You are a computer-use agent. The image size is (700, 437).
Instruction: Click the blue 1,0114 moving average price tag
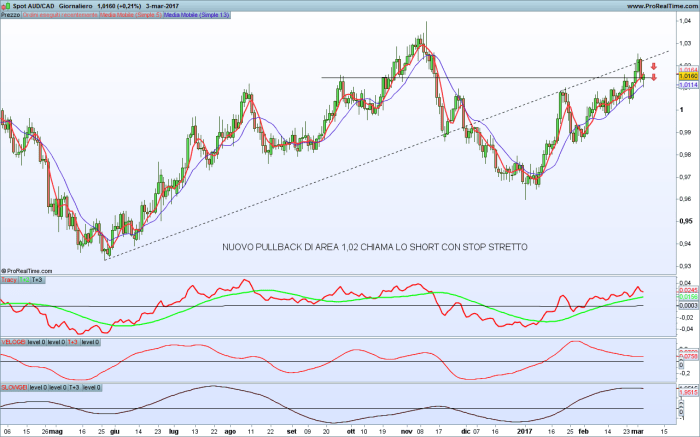pos(687,85)
